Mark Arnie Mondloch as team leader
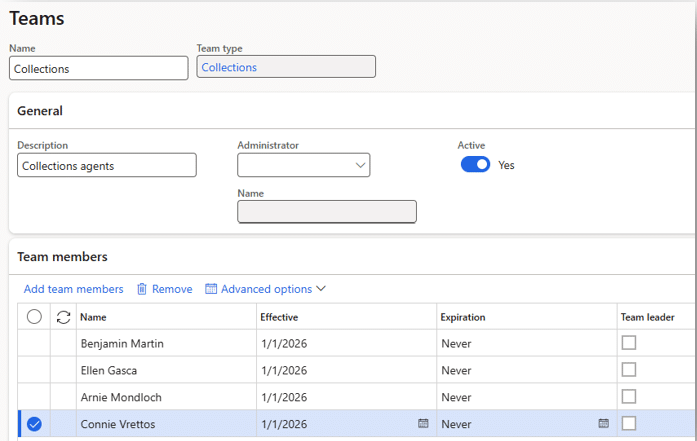This screenshot has width=697, height=441. (x=628, y=397)
